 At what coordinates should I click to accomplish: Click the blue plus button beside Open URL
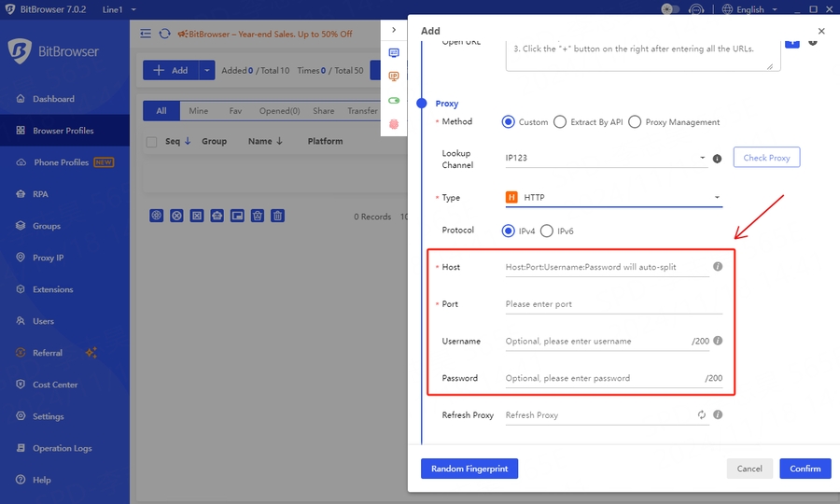(x=791, y=43)
